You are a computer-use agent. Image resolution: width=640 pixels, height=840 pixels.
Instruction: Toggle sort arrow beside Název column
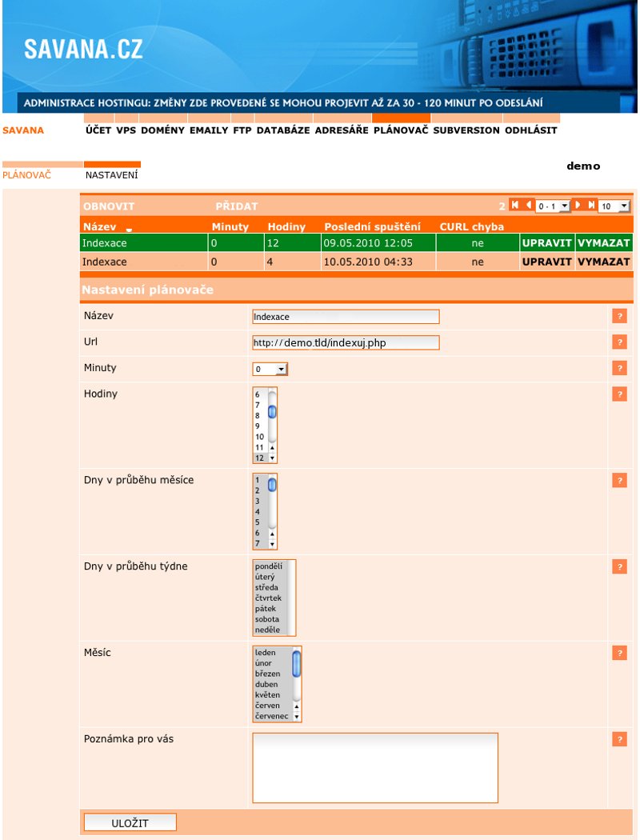click(x=129, y=230)
